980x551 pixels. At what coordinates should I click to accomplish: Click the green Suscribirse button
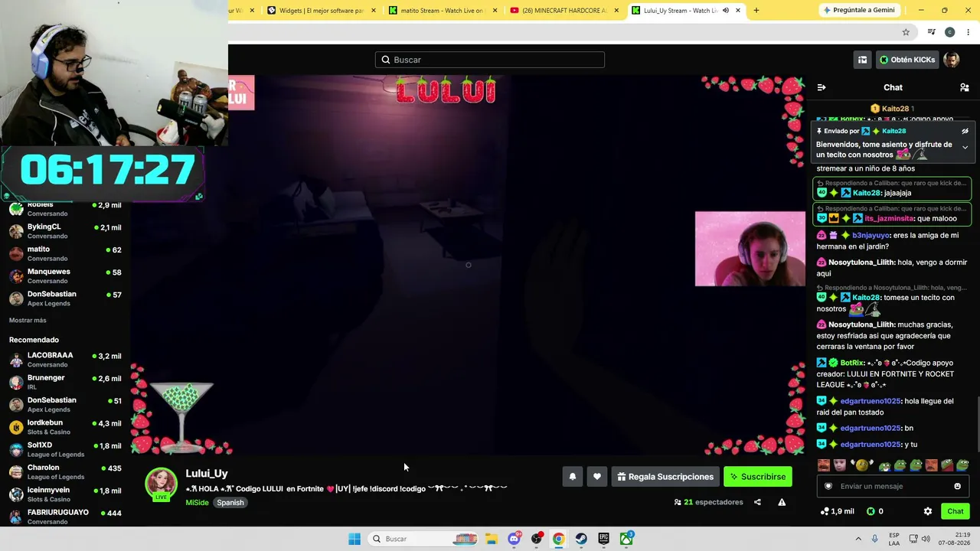point(758,477)
